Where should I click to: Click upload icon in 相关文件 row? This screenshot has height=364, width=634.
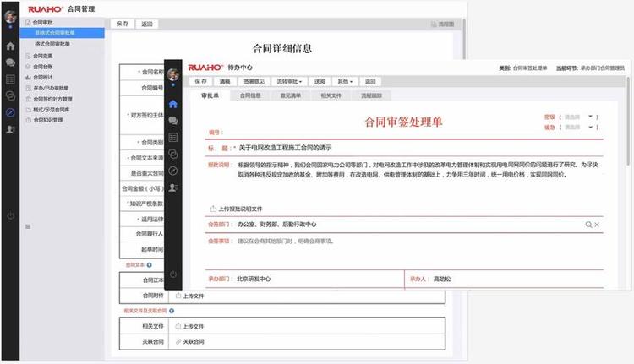click(178, 326)
